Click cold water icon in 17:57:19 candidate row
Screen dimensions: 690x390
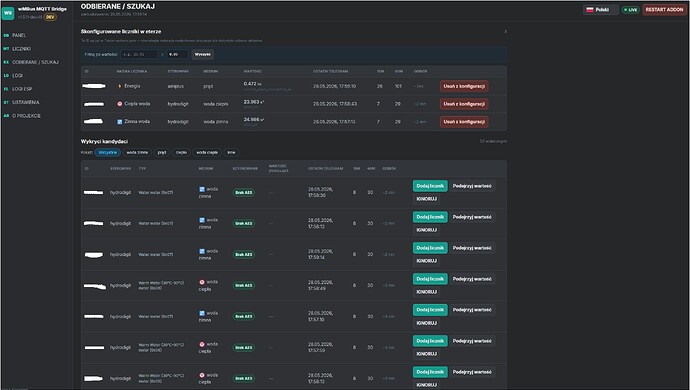pyautogui.click(x=202, y=313)
